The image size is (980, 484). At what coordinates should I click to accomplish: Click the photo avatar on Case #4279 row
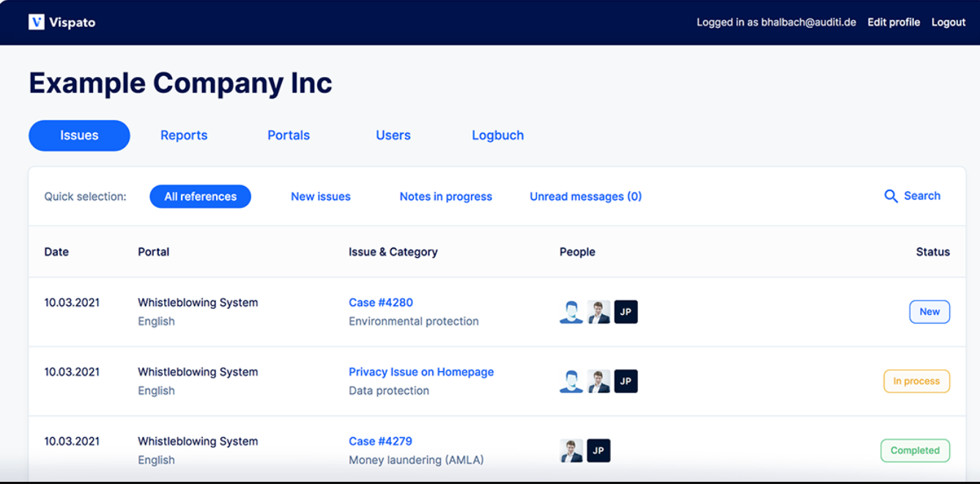tap(571, 450)
